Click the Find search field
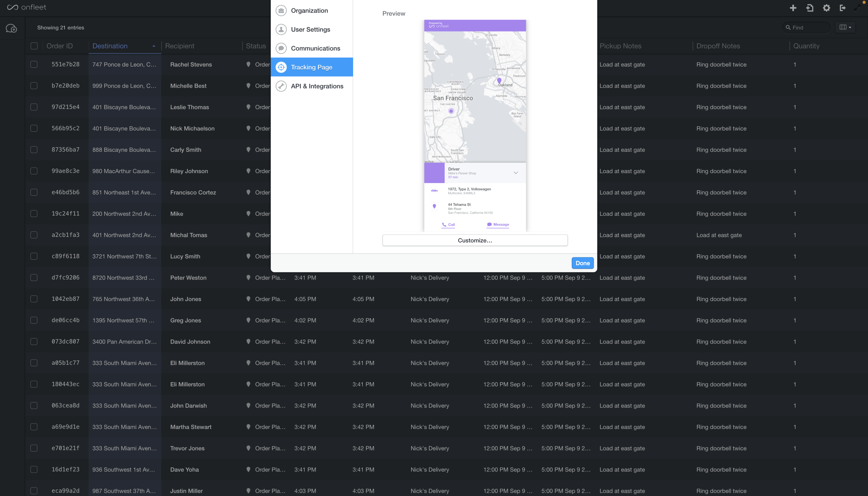The height and width of the screenshot is (496, 868). 807,27
